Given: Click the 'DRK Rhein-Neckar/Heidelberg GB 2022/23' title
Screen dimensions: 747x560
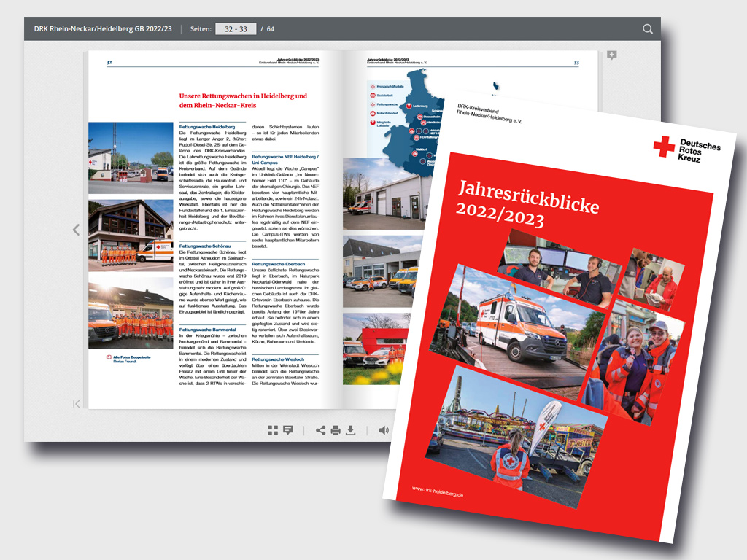Looking at the screenshot, I should (103, 29).
